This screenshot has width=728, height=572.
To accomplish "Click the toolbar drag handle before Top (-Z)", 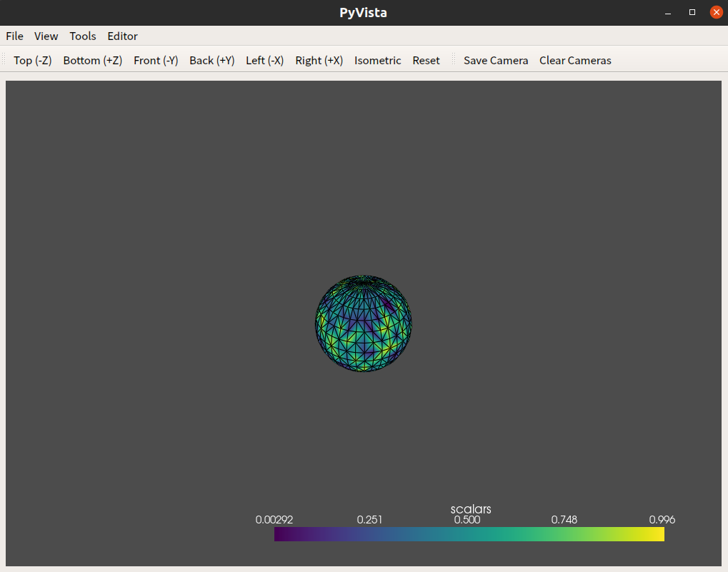I will tap(4, 60).
